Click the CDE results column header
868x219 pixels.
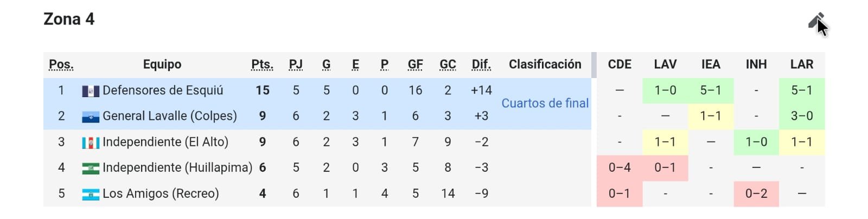click(619, 65)
